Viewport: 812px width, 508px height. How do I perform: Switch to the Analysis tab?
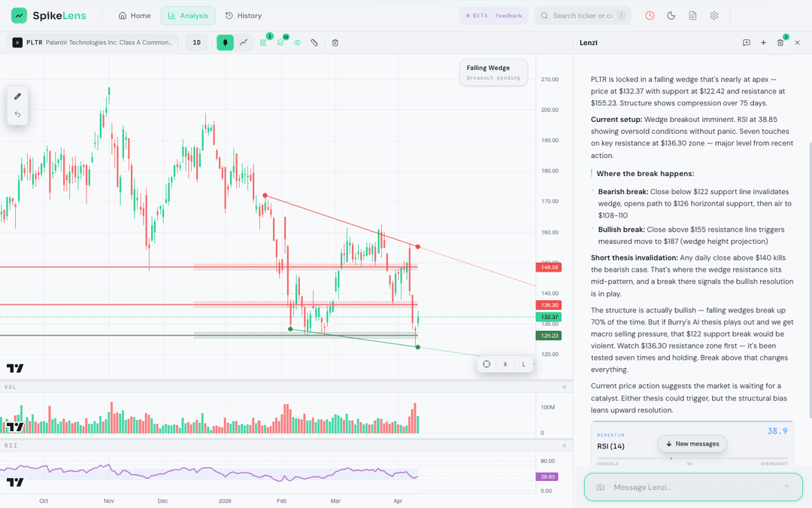187,15
